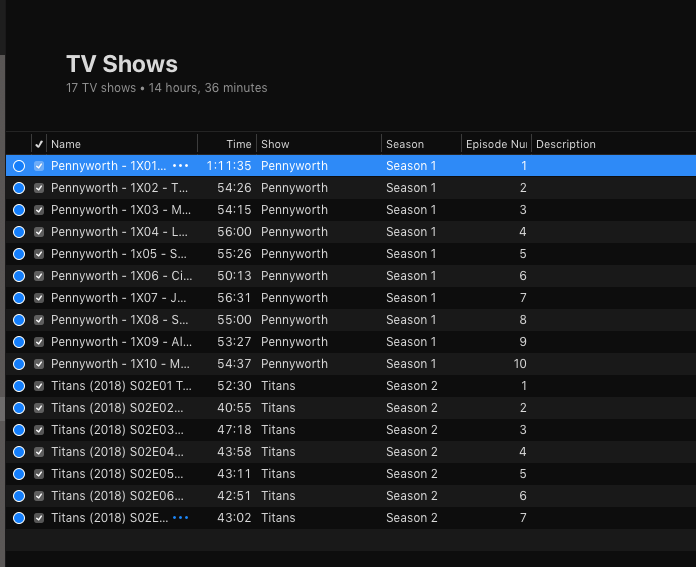This screenshot has height=567, width=696.
Task: Sort list by Season column header
Action: 421,144
